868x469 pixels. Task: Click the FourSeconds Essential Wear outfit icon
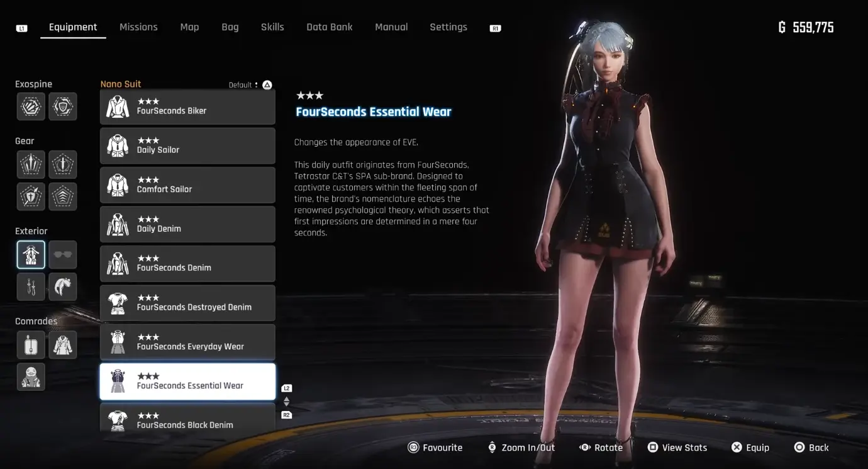point(118,381)
